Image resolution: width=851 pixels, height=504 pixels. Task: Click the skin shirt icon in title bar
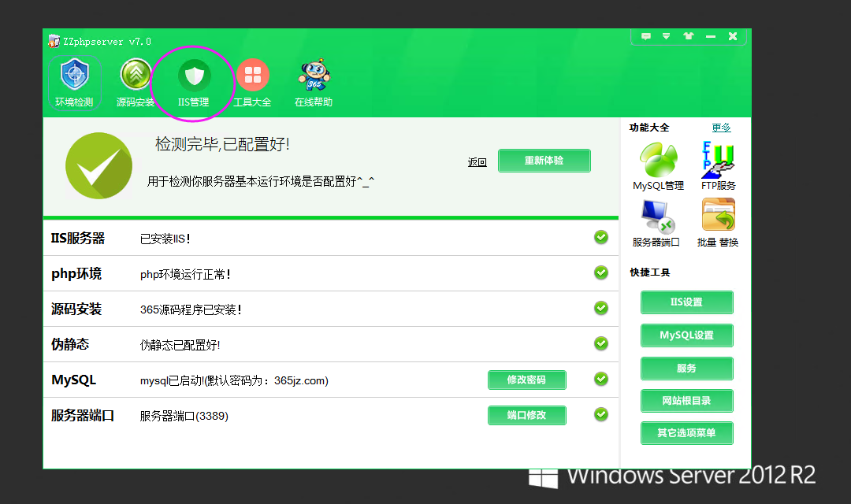(x=689, y=36)
